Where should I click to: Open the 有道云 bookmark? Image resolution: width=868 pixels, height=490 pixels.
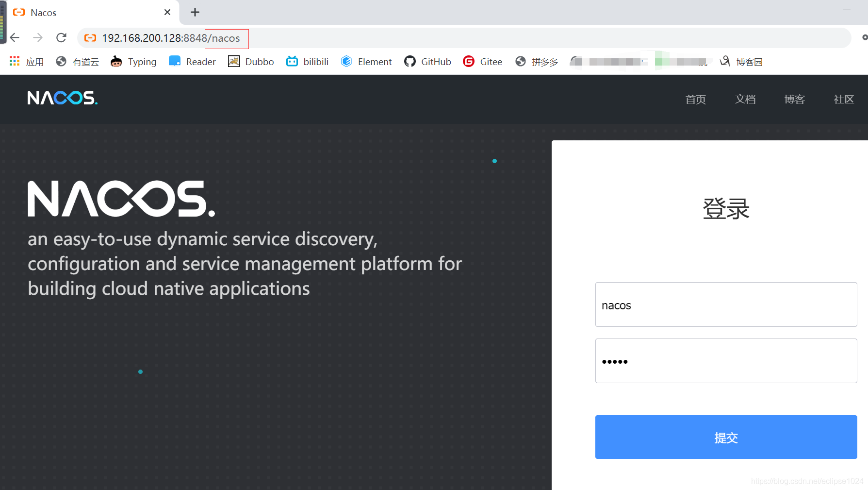coord(78,62)
